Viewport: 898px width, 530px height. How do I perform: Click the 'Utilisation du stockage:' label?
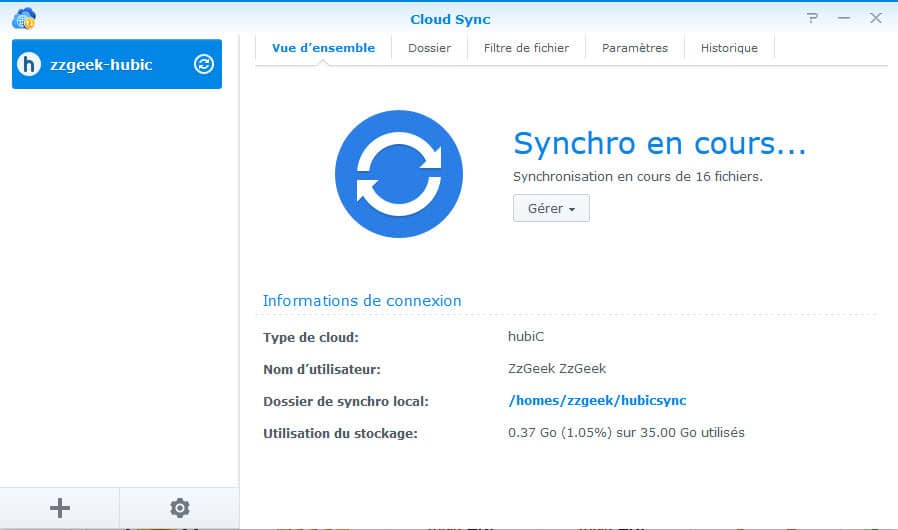340,434
